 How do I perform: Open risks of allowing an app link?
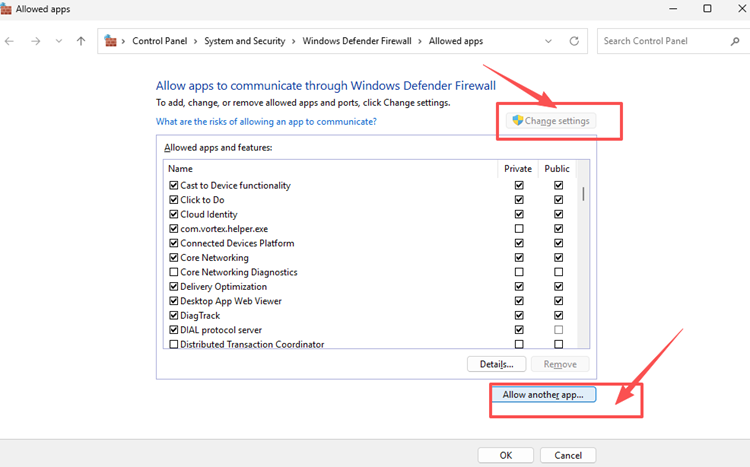[x=266, y=122]
